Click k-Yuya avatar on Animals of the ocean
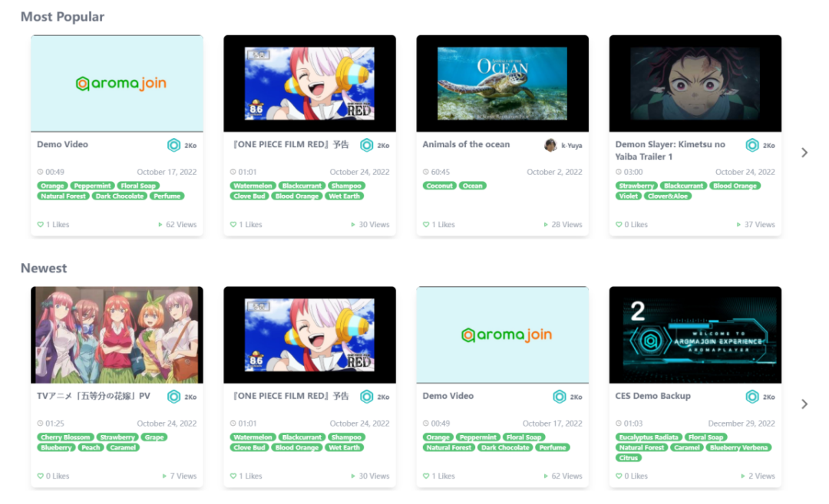 pyautogui.click(x=550, y=145)
